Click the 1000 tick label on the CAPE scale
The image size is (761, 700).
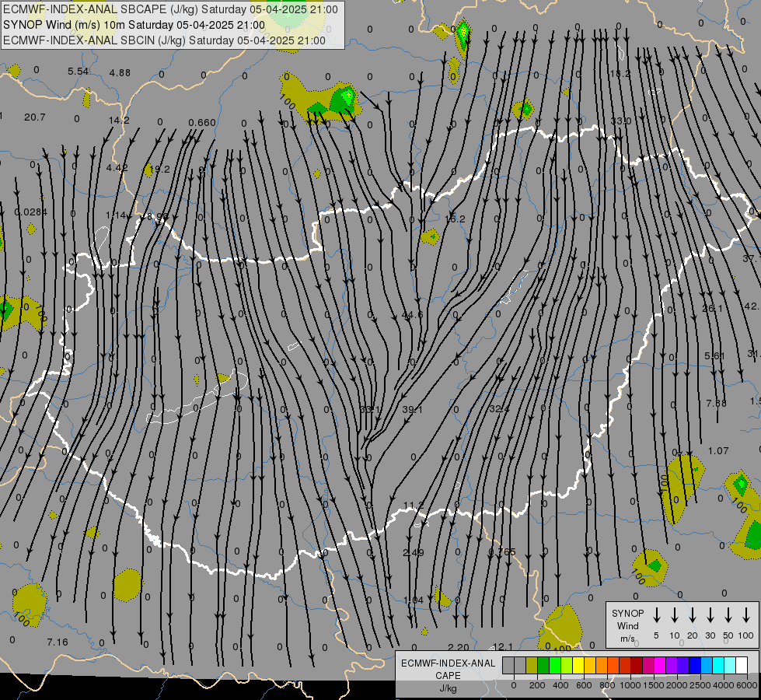coord(630,685)
